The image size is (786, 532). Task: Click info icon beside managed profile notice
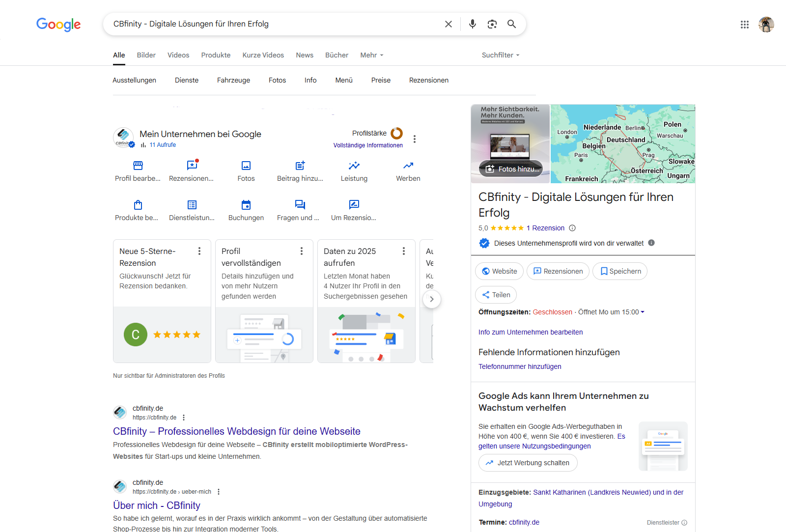(x=651, y=243)
